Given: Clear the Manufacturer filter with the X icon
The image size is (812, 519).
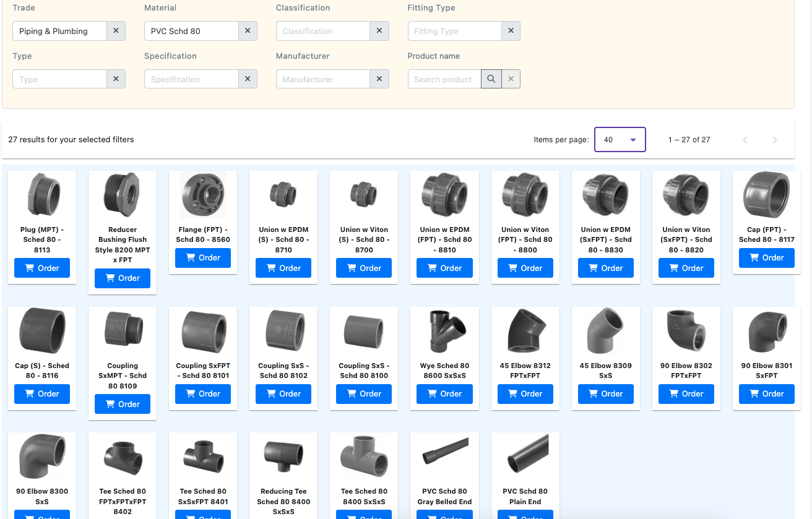Looking at the screenshot, I should pos(379,79).
